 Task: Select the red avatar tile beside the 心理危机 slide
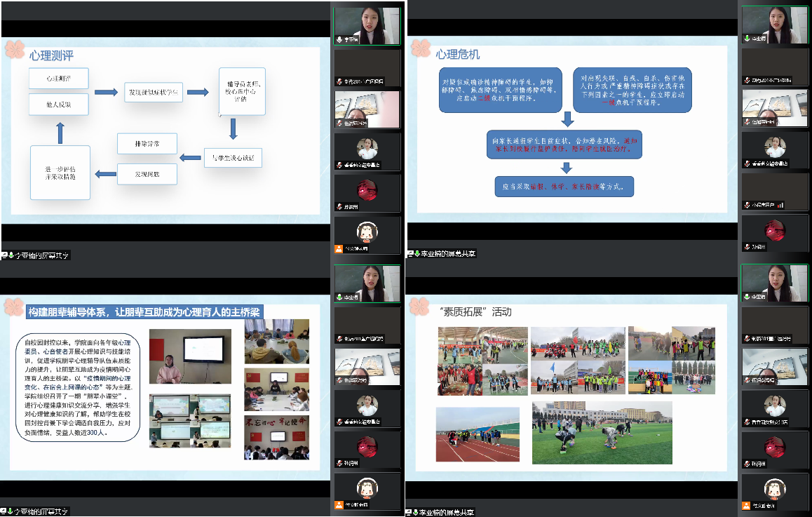pyautogui.click(x=774, y=233)
